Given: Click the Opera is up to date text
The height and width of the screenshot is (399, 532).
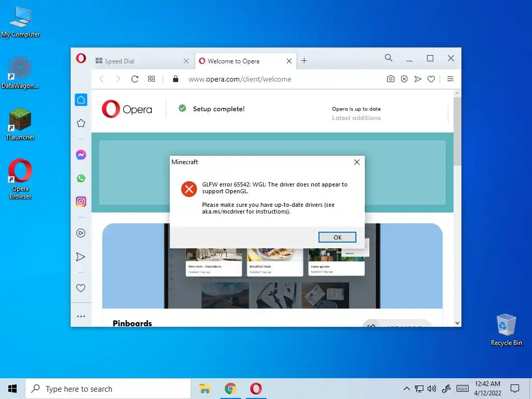Looking at the screenshot, I should click(x=356, y=109).
